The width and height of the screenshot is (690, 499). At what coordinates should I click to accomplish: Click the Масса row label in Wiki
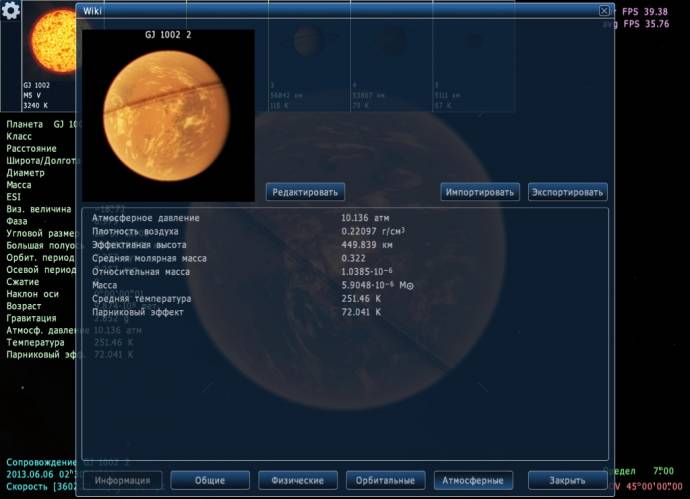(104, 286)
